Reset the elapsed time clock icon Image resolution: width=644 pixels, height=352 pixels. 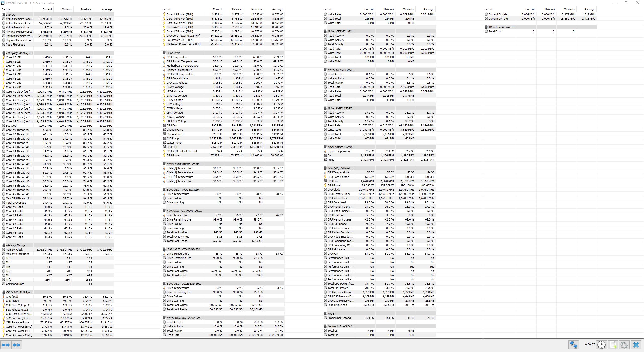pos(601,345)
